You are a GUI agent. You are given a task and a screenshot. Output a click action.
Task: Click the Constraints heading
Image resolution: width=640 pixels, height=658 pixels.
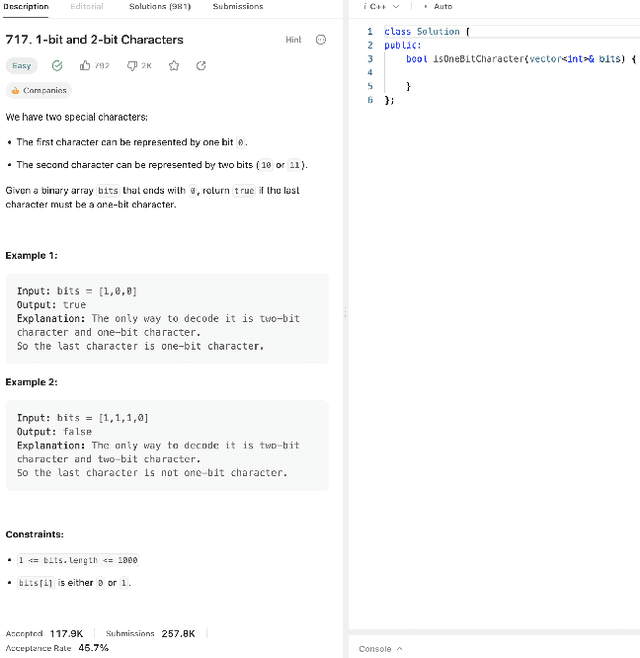pyautogui.click(x=34, y=534)
